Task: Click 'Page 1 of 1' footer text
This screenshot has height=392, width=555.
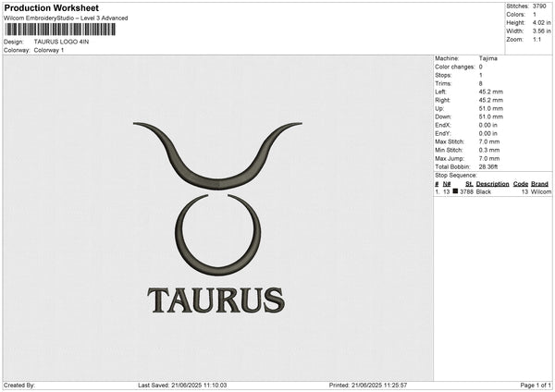Action: pyautogui.click(x=536, y=385)
